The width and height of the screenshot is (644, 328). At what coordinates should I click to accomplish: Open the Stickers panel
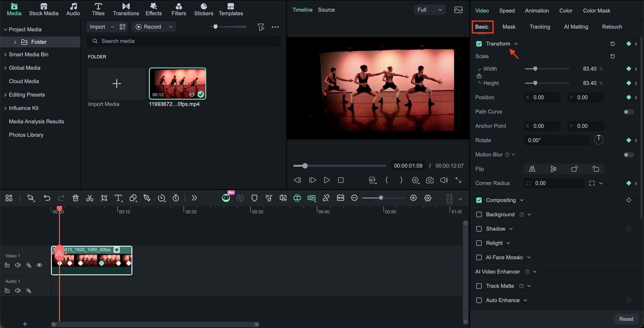[x=203, y=9]
